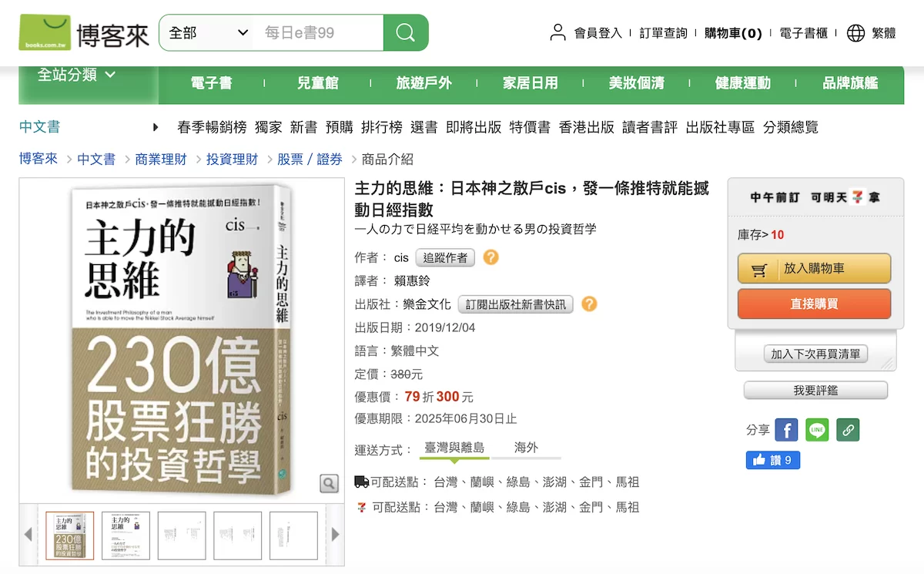Select the third thumbnail preview
This screenshot has width=924, height=574.
(x=182, y=535)
